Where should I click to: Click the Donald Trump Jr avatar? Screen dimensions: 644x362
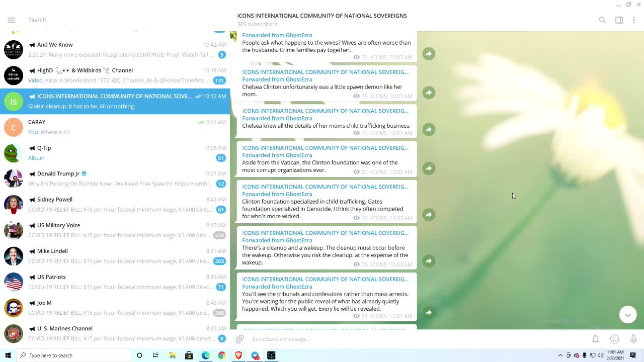coord(14,178)
